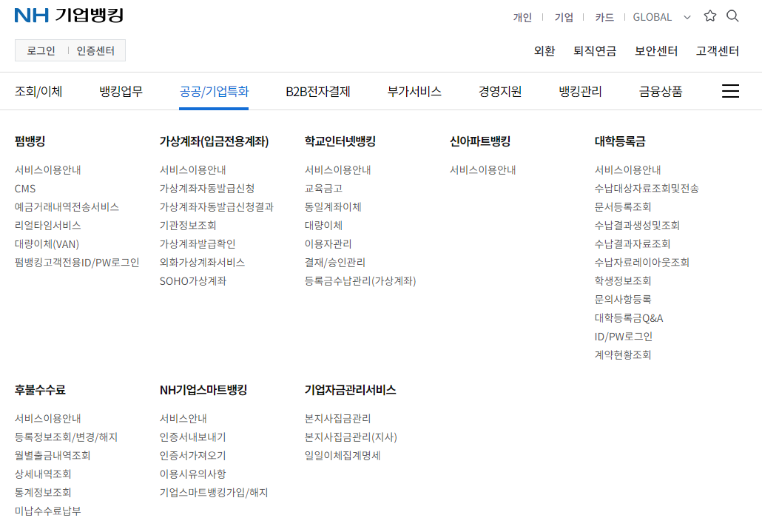Open 기관정보조회 link
Screen dimensions: 762x532
188,226
